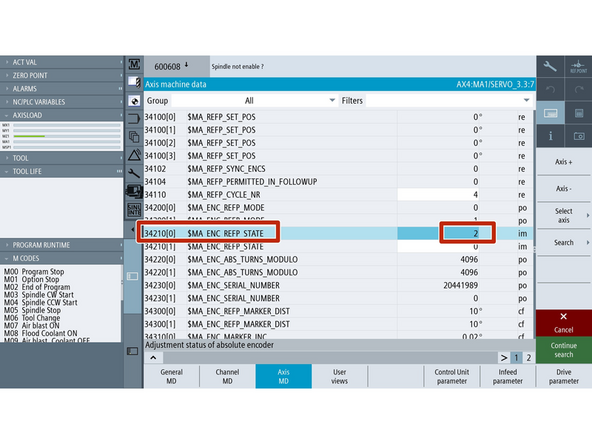
Task: Select row 34104 $MA_REFP_PERMITTED_IN_FOLLOWUP
Action: (338, 182)
